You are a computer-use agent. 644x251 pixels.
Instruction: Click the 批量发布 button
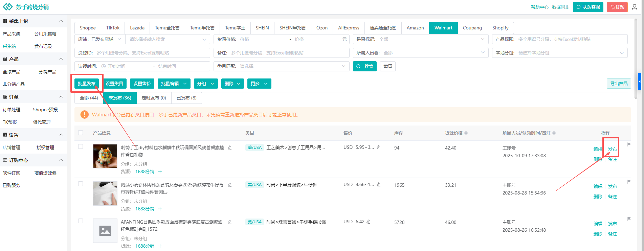point(87,84)
